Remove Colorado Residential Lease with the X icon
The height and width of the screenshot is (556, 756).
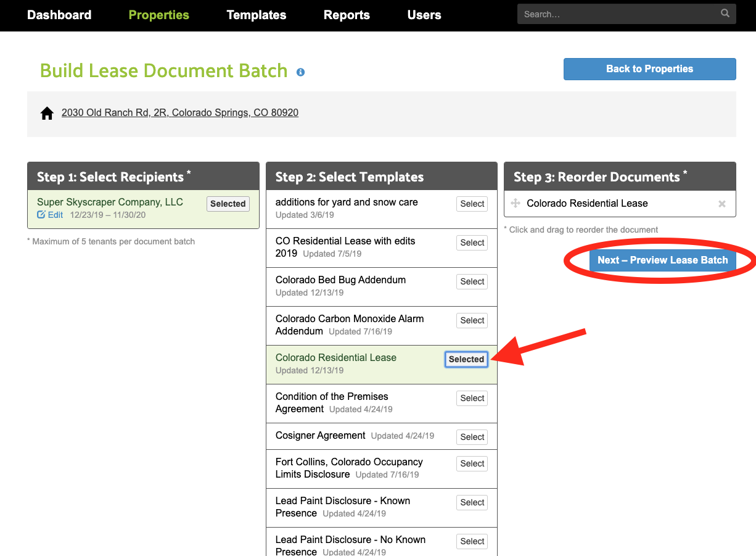coord(721,204)
